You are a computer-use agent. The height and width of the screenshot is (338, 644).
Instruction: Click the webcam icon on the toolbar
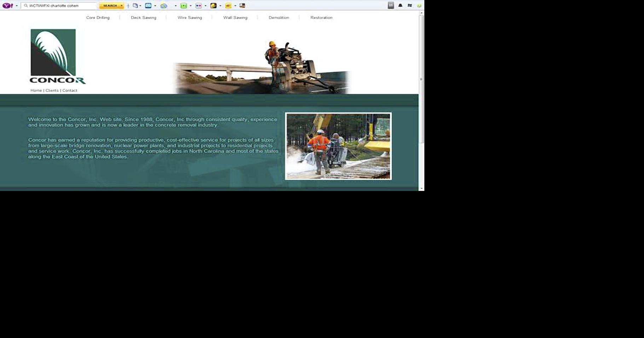coord(243,5)
